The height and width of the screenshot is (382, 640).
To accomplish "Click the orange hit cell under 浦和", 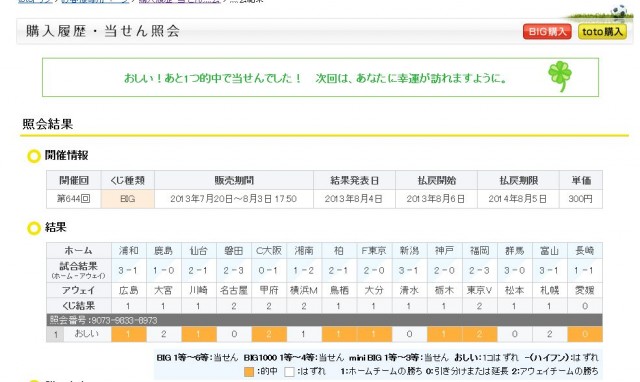I will (129, 334).
